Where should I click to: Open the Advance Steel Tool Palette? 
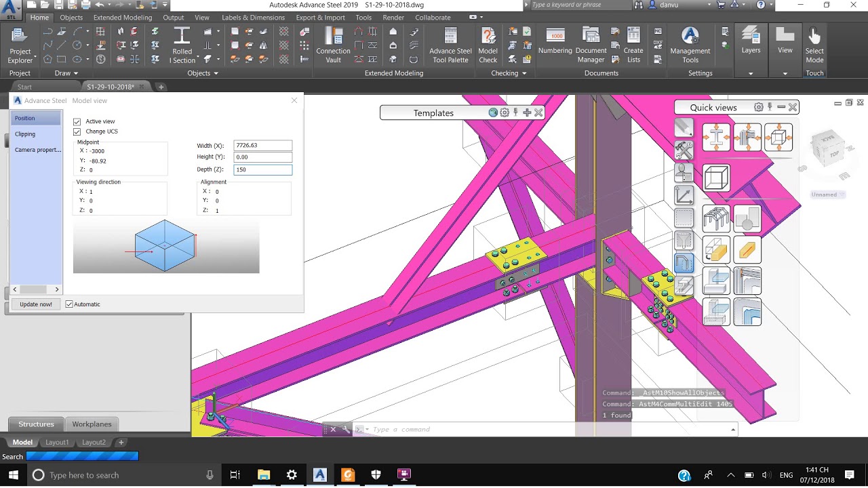450,45
